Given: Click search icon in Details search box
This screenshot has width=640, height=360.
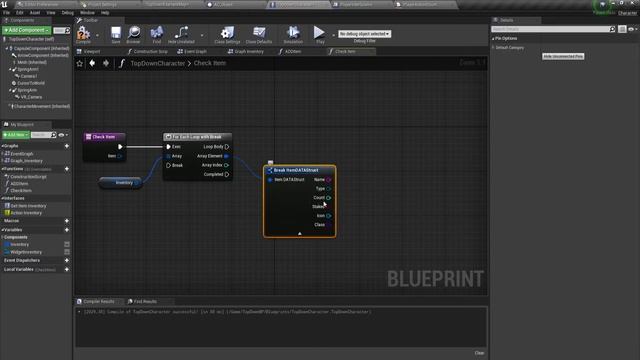Looking at the screenshot, I should 612,29.
